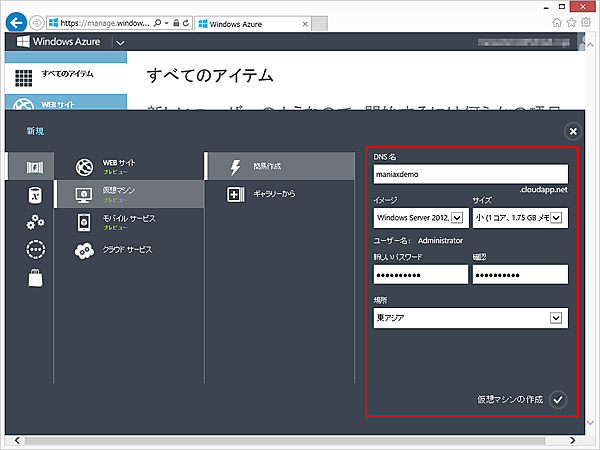Click the app services gears icon
Viewport: 600px width, 450px height.
click(x=35, y=222)
